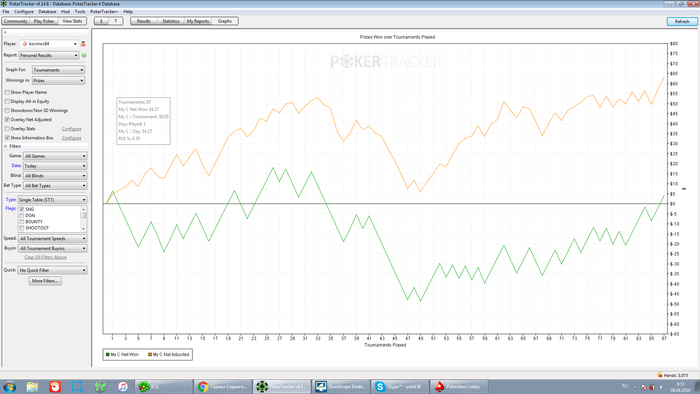Open the Database menu
700x394 pixels.
[47, 12]
